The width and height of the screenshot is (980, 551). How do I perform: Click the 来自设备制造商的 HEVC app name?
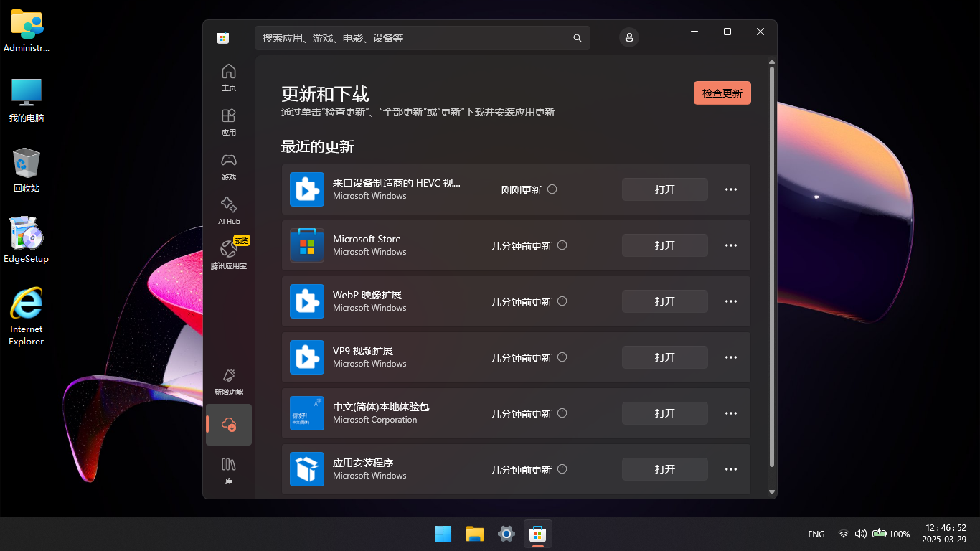[x=397, y=183]
